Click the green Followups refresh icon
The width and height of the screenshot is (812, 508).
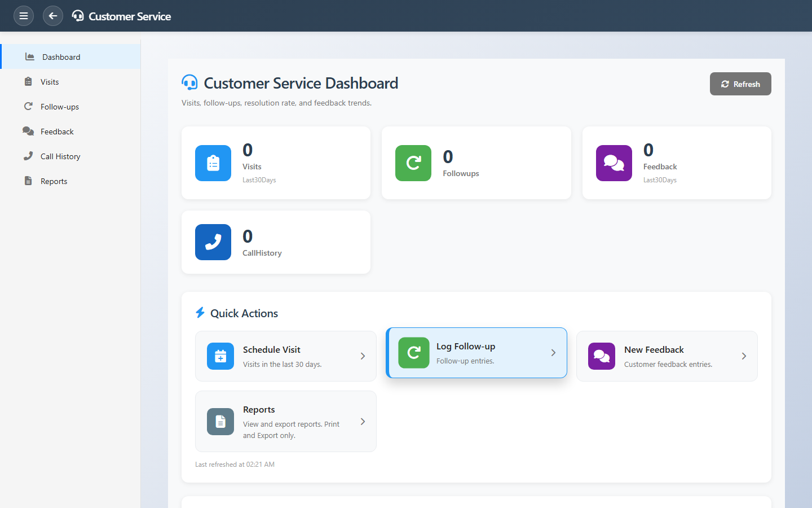413,163
